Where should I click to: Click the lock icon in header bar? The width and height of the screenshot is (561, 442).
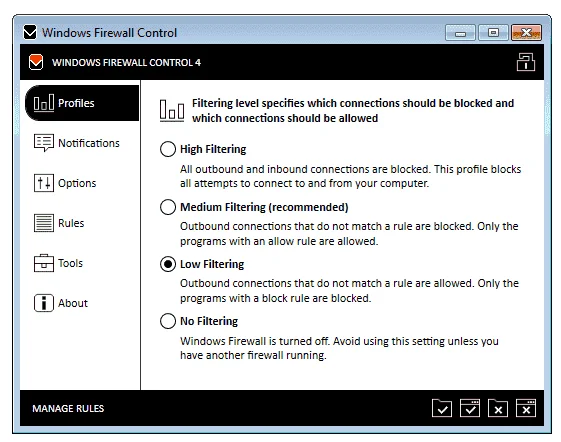click(x=526, y=62)
